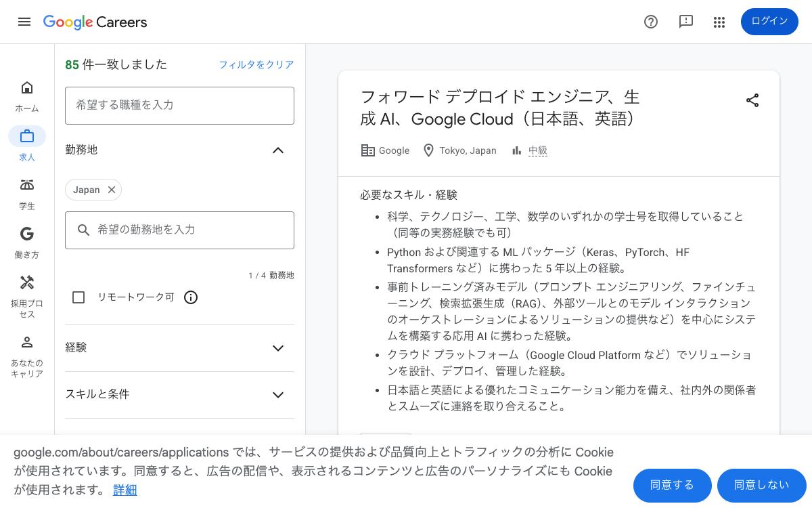Collapse the 勤務地 filter section
This screenshot has width=812, height=508.
(x=278, y=150)
